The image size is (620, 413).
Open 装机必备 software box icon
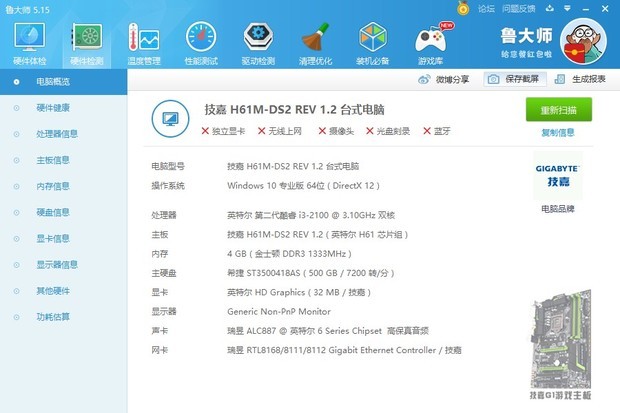pyautogui.click(x=372, y=44)
